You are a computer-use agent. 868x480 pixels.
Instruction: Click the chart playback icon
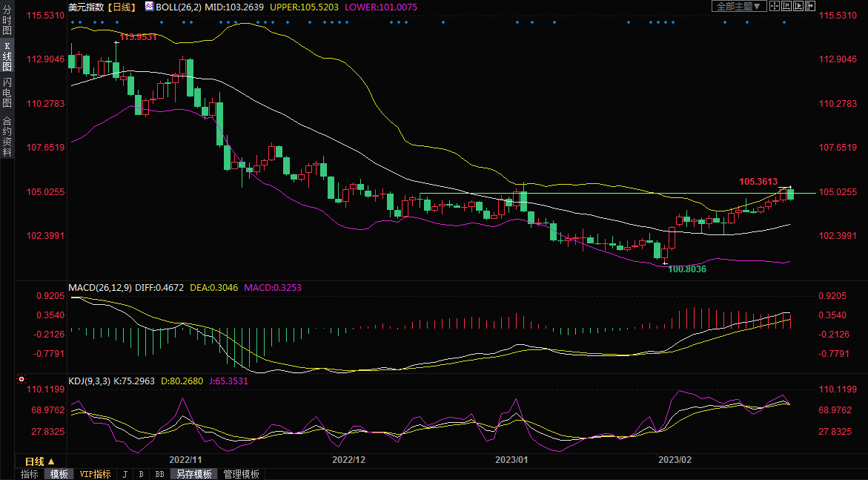point(798,6)
